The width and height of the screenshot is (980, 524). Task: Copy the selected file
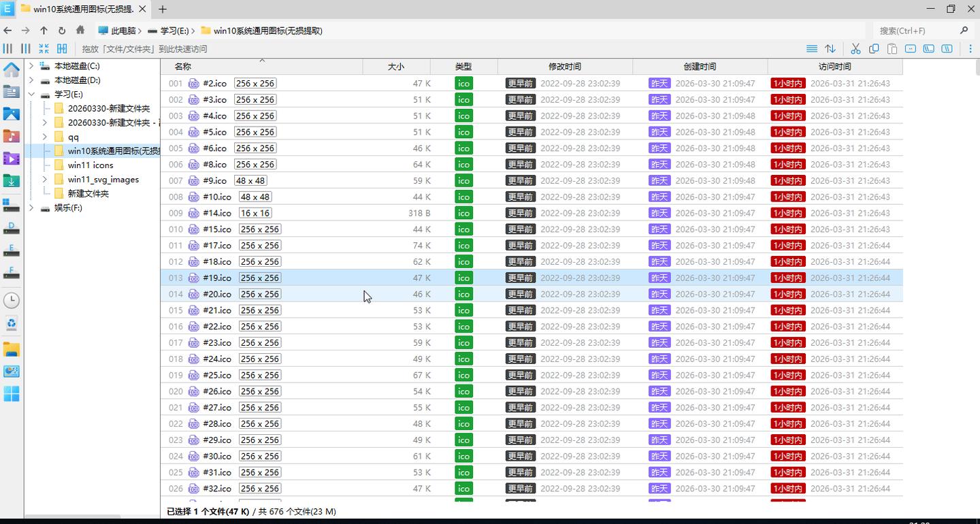pyautogui.click(x=874, y=49)
